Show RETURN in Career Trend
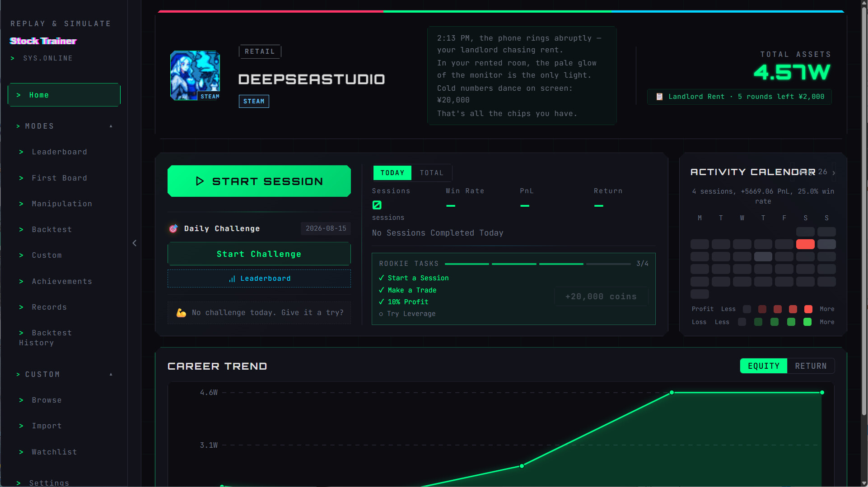The height and width of the screenshot is (487, 868). click(x=811, y=366)
